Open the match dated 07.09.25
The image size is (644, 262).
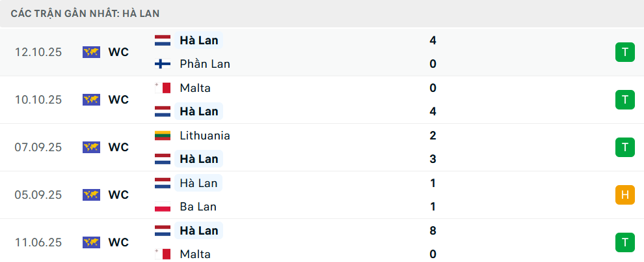[x=38, y=147]
